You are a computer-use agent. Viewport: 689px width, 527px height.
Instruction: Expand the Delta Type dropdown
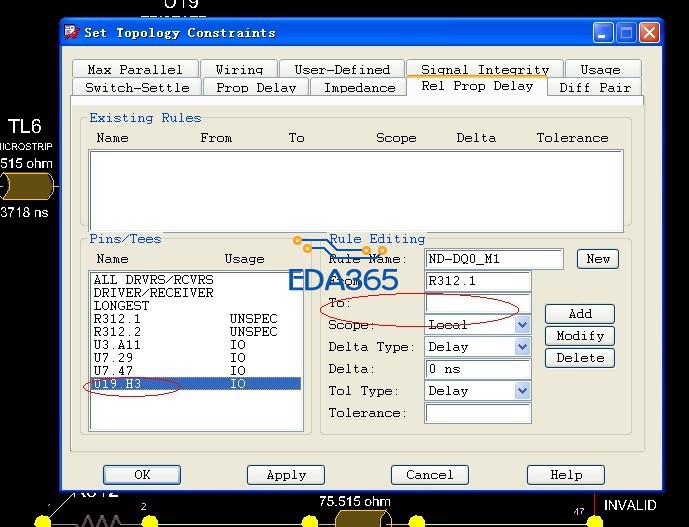click(522, 347)
